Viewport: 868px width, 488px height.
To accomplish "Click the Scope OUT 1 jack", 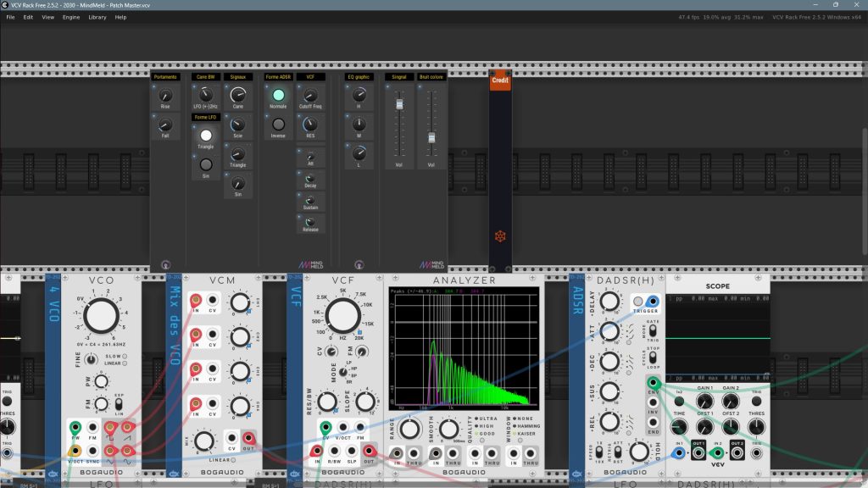I will [698, 452].
